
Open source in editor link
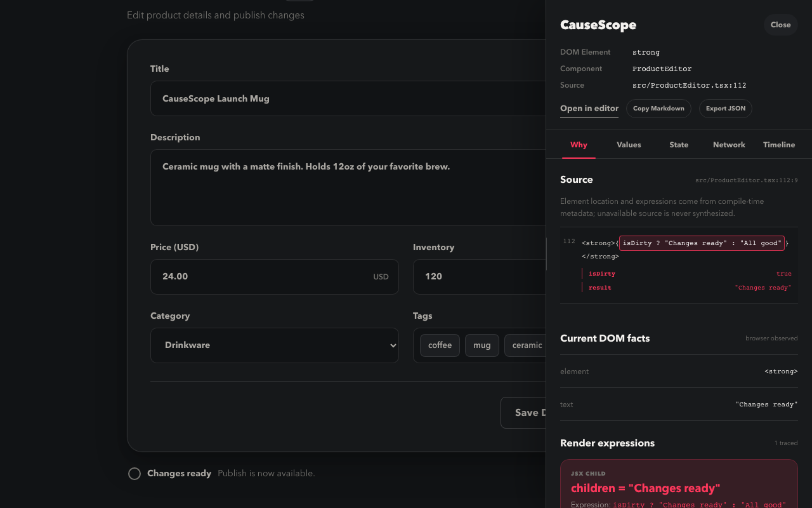pyautogui.click(x=589, y=109)
